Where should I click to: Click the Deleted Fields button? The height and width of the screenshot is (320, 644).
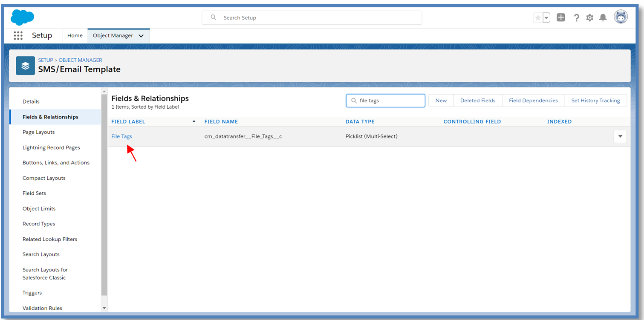pos(478,101)
